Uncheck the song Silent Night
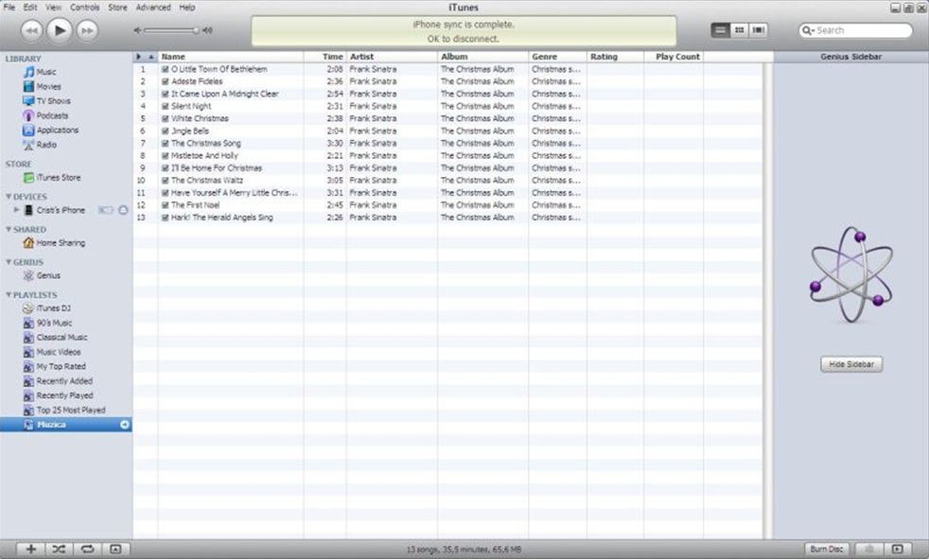Image resolution: width=929 pixels, height=560 pixels. [x=166, y=107]
